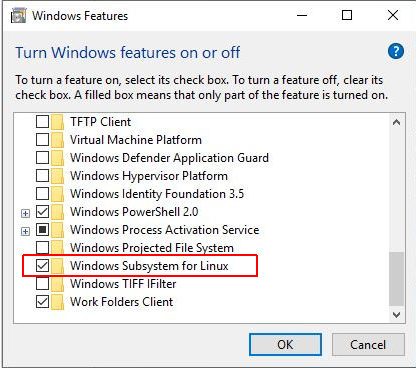Tick the Windows Defender Application Guard checkbox

point(42,158)
